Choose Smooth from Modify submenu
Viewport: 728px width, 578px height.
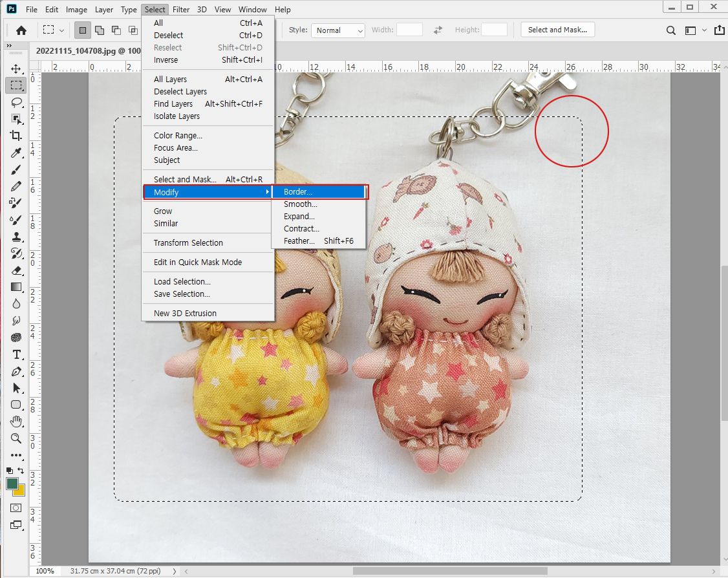point(319,204)
